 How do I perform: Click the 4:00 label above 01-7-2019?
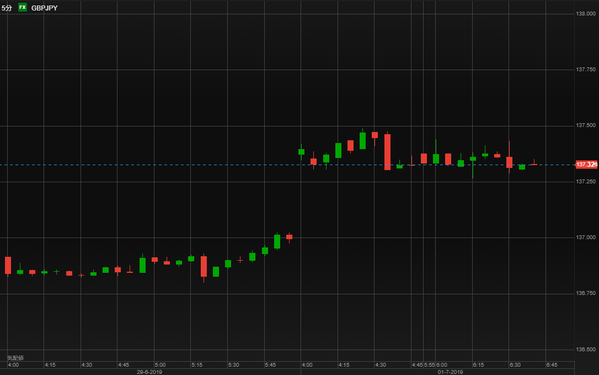307,365
